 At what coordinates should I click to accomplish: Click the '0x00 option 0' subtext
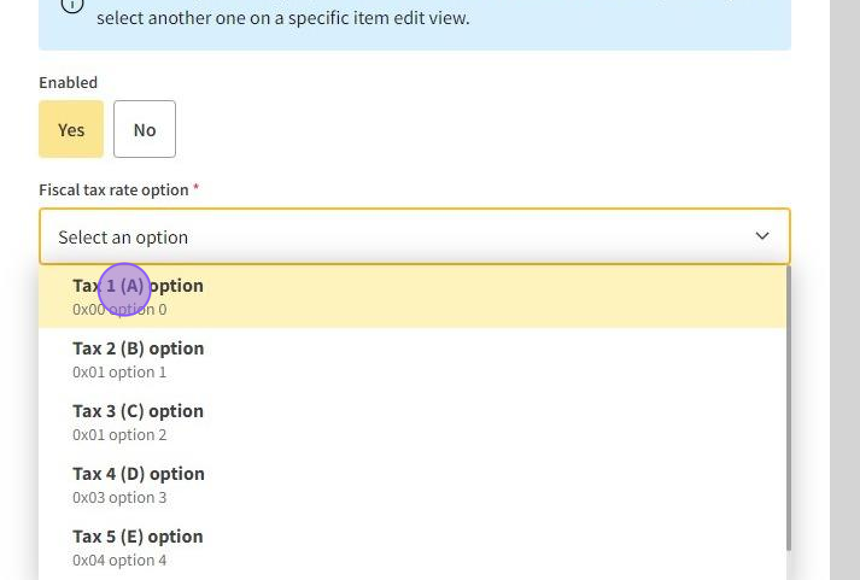click(x=119, y=310)
